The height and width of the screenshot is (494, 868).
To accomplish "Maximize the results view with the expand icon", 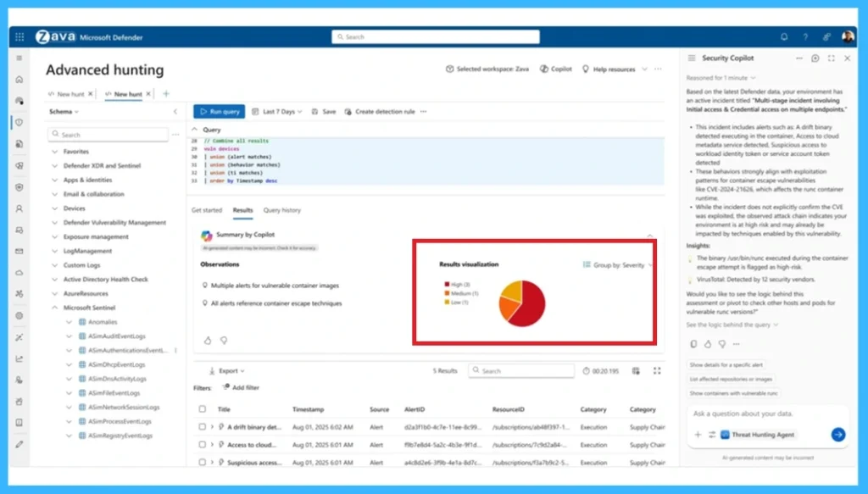I will pyautogui.click(x=658, y=370).
